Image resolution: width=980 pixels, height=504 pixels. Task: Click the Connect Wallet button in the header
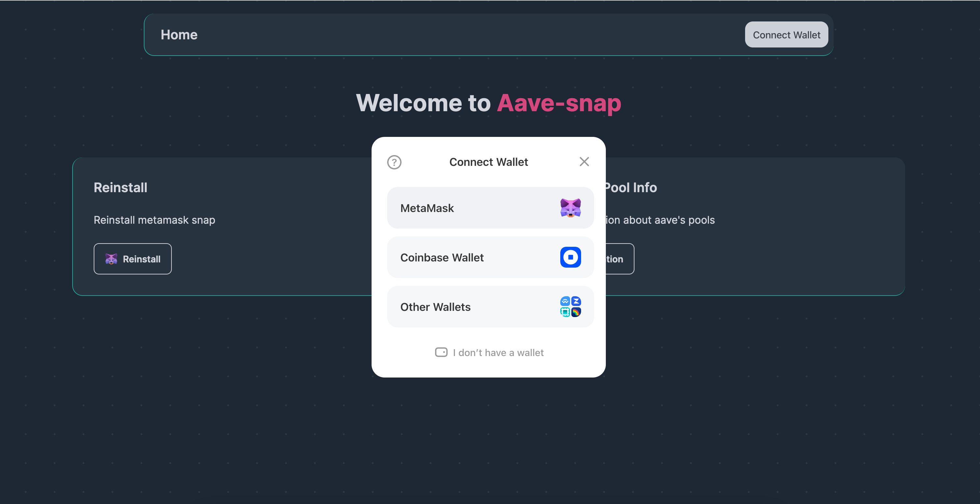[786, 34]
